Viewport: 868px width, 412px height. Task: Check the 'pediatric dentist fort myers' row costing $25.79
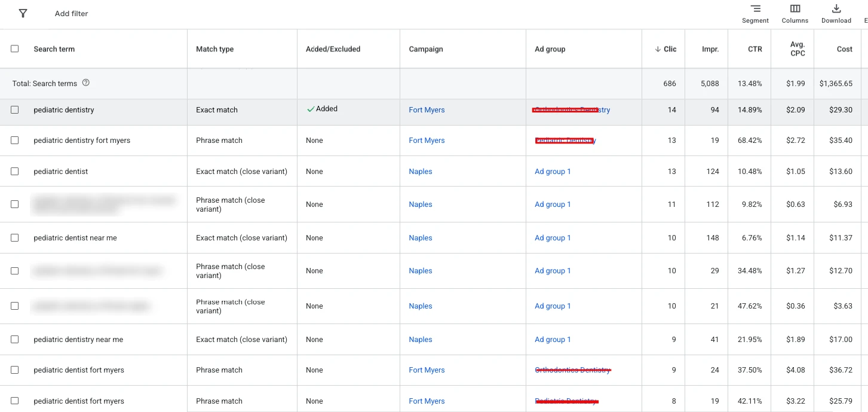tap(15, 401)
